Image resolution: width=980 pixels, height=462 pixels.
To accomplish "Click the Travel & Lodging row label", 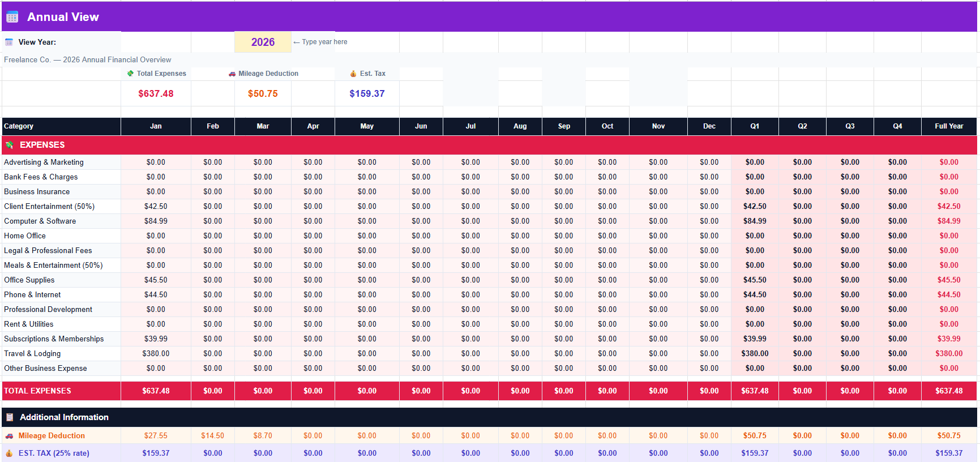I will pos(32,354).
